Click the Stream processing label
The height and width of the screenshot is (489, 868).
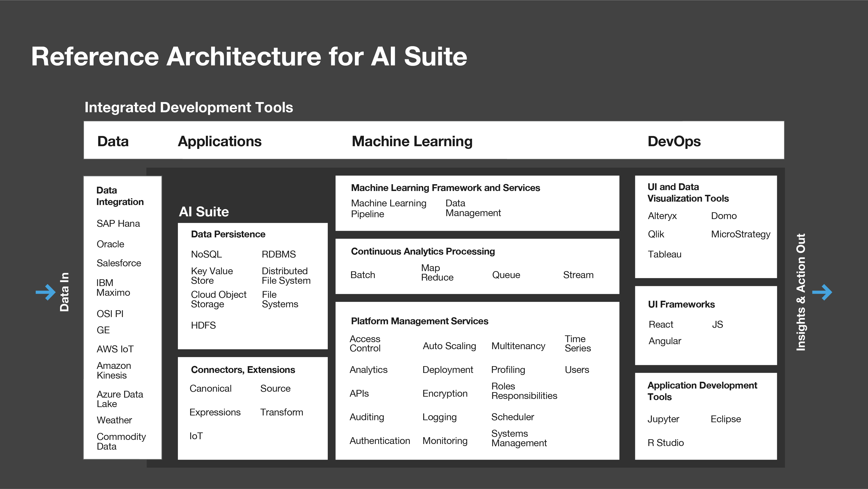click(578, 275)
